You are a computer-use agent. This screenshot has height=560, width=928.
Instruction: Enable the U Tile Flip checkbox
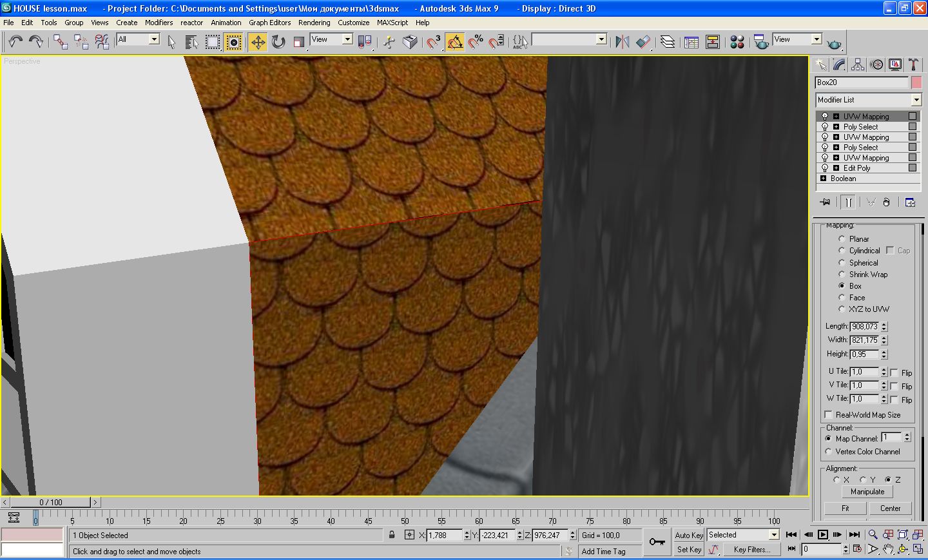[x=894, y=373]
